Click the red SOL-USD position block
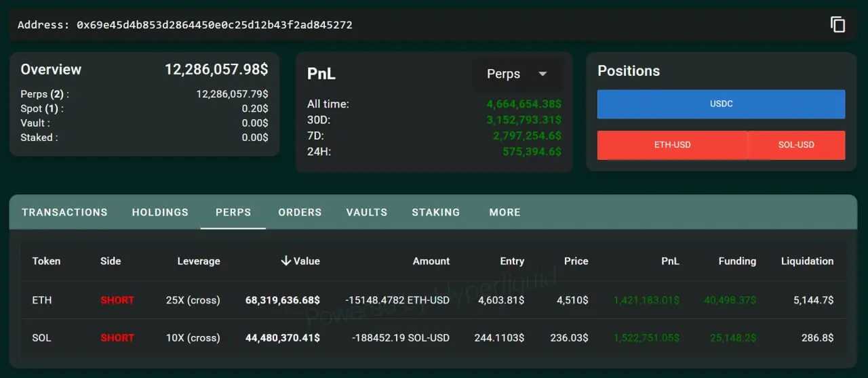This screenshot has height=378, width=868. click(796, 145)
